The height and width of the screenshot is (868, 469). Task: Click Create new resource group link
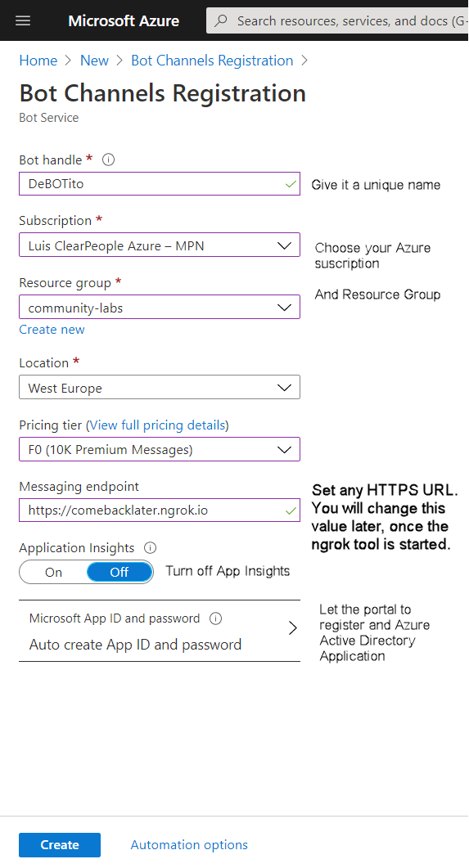[52, 330]
